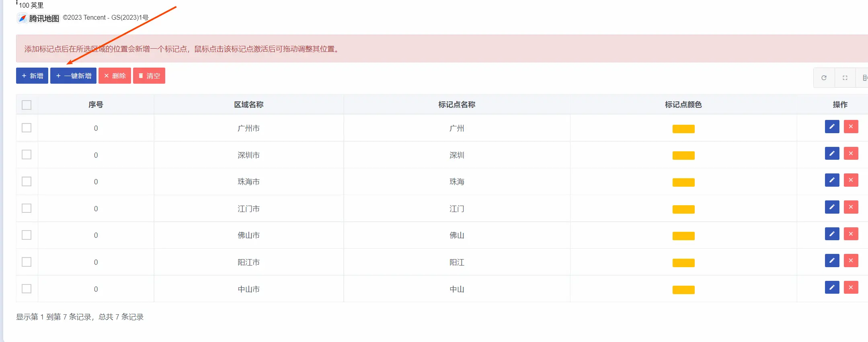Click the 标记点名称 column header
The width and height of the screenshot is (868, 342).
point(457,105)
